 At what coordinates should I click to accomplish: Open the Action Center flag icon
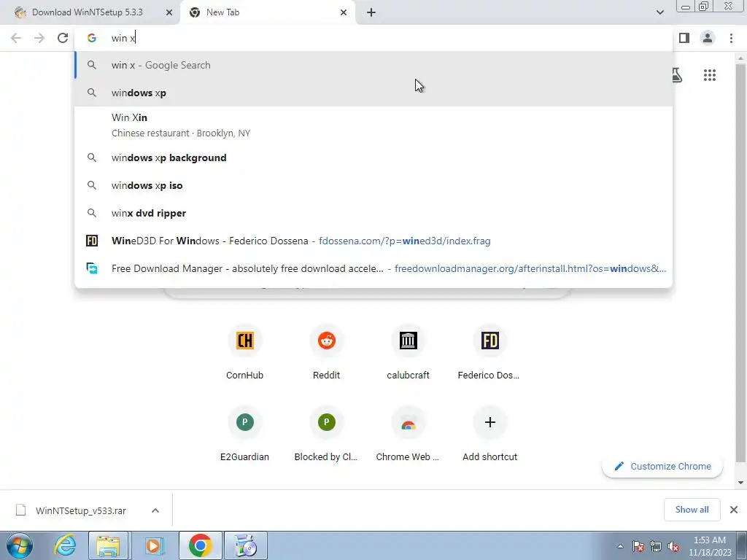coord(638,546)
